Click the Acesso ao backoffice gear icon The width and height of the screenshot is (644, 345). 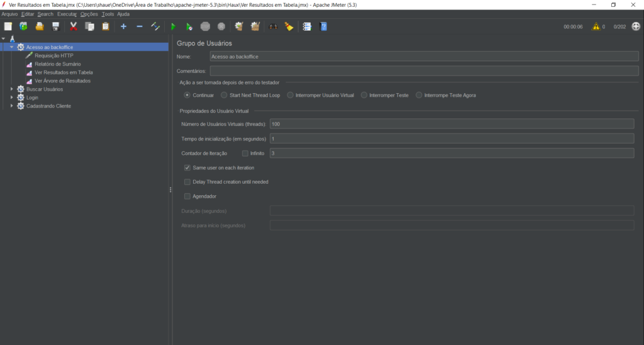coord(21,47)
